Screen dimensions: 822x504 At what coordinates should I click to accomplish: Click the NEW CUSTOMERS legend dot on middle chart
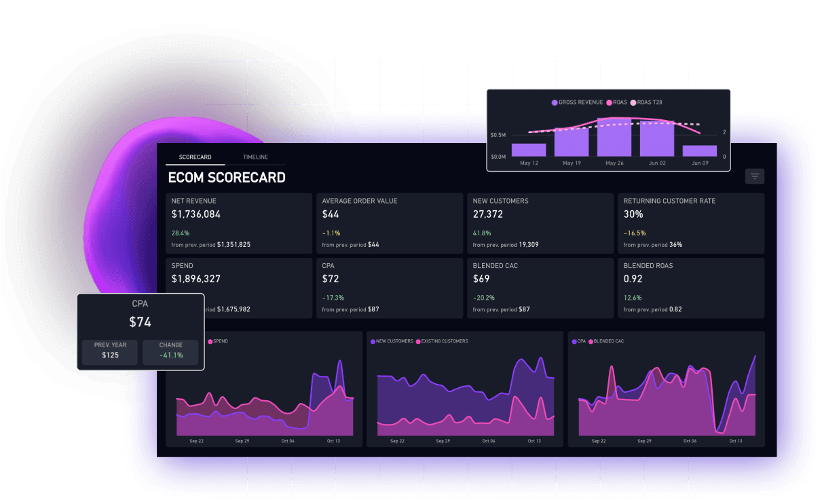(373, 341)
